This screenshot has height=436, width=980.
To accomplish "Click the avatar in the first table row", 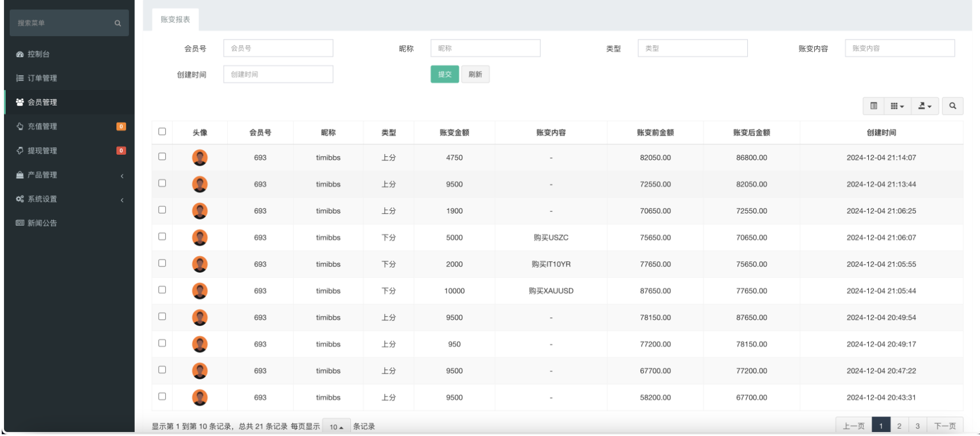I will click(x=200, y=158).
